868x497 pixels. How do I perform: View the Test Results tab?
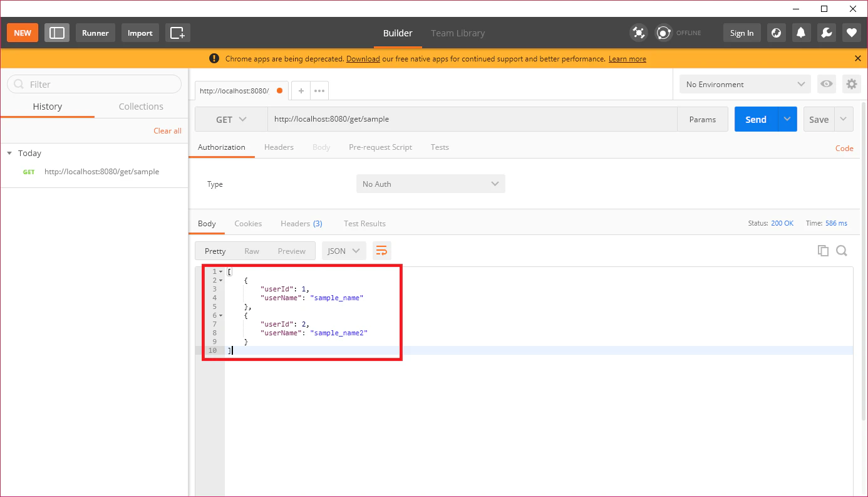point(364,224)
